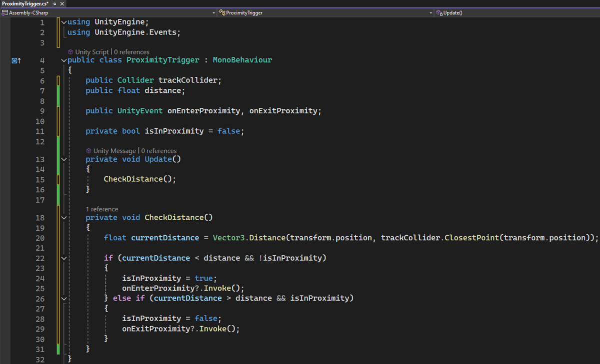Click the Unity Message CodeLens link
This screenshot has height=364, width=600.
[x=114, y=151]
